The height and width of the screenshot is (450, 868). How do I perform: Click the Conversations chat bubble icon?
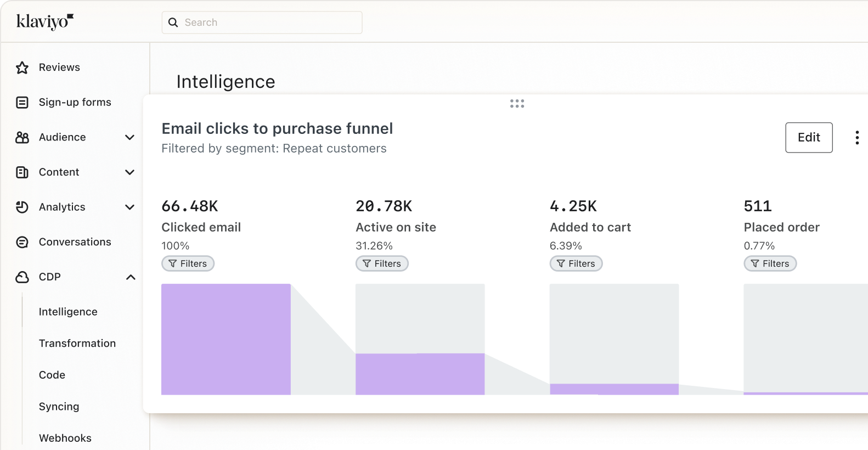(22, 242)
